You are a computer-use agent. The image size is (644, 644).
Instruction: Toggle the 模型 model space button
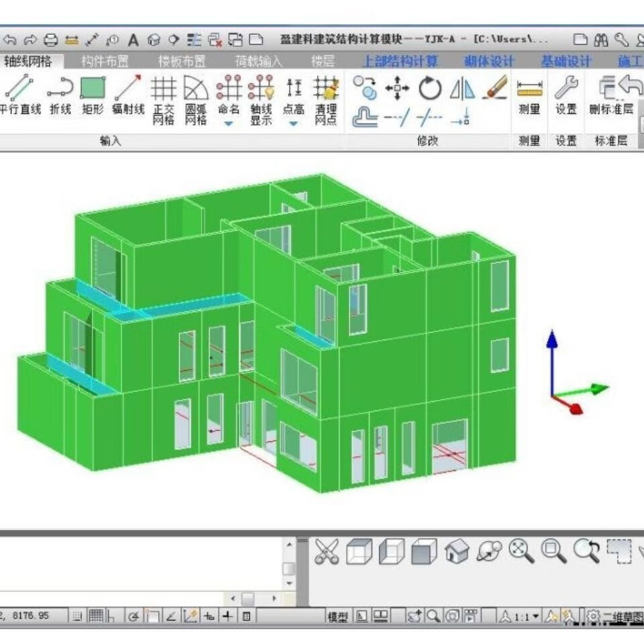tap(337, 616)
